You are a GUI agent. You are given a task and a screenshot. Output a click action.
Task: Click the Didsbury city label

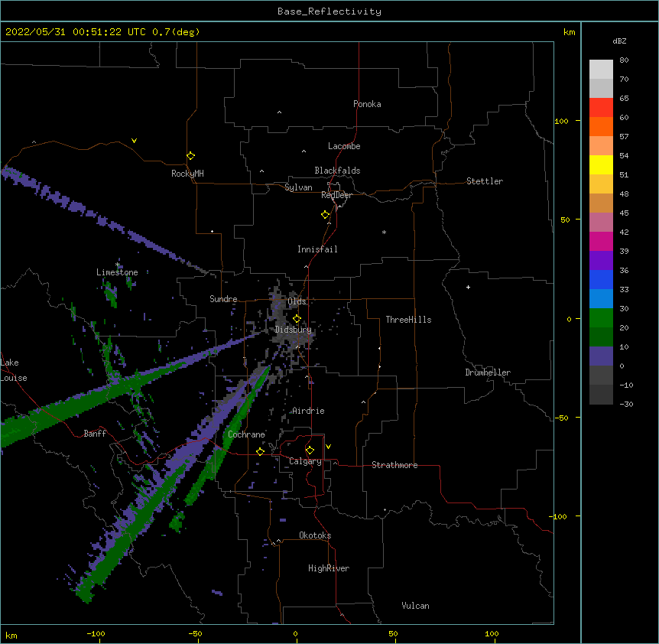click(294, 330)
